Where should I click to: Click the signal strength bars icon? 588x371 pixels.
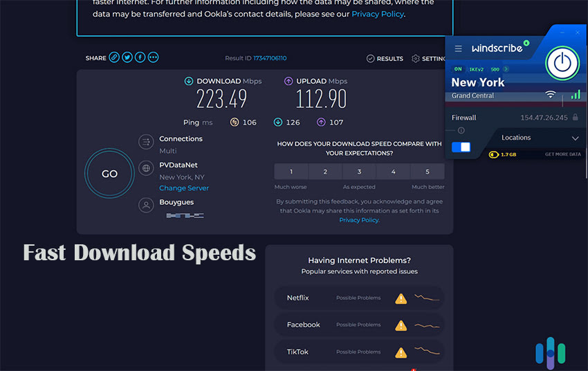576,95
